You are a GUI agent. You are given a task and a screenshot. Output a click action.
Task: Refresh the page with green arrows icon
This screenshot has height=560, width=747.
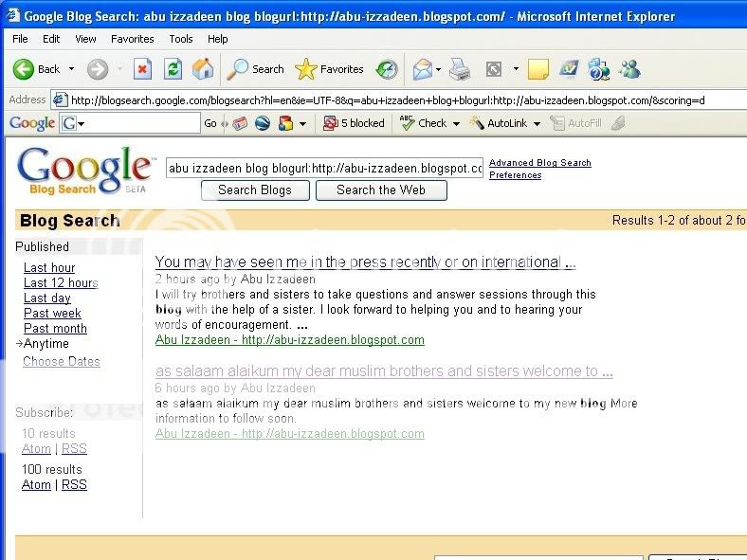pos(173,69)
